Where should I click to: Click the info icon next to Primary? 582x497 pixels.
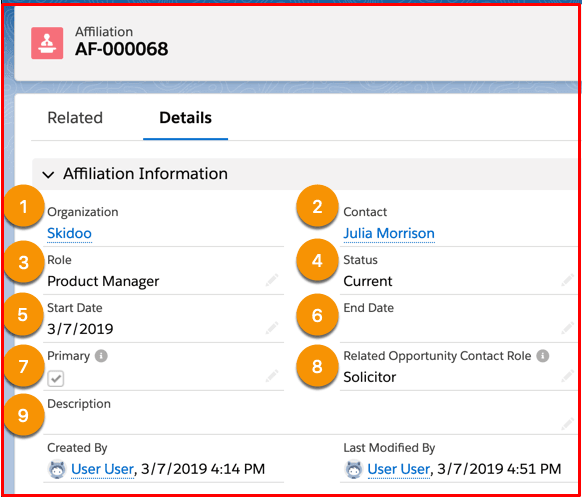(101, 356)
